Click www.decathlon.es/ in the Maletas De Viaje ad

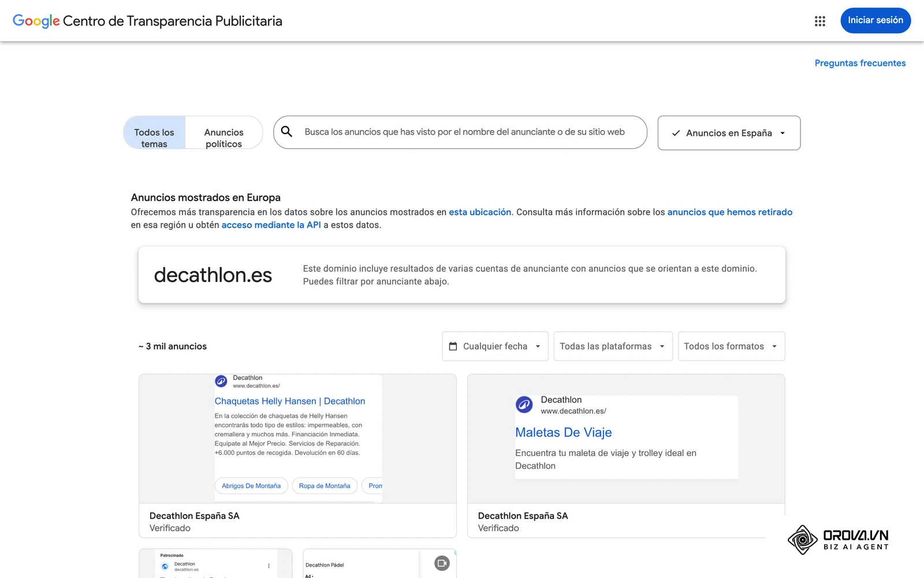[x=573, y=411]
